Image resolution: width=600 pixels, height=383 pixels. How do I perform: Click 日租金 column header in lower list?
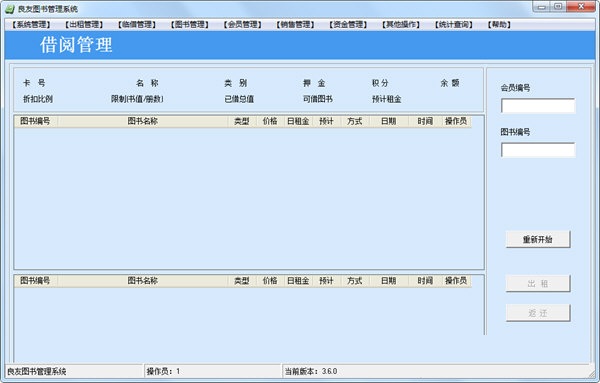[298, 281]
